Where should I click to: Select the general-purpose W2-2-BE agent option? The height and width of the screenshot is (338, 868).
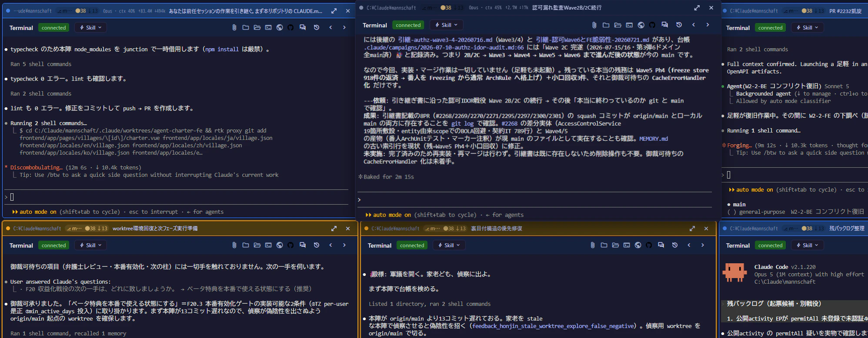(795, 212)
